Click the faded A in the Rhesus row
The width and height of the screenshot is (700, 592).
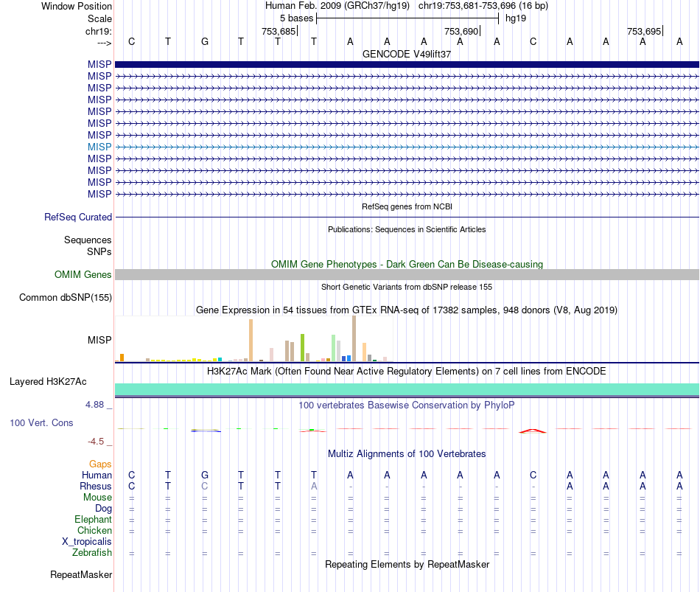click(x=314, y=486)
